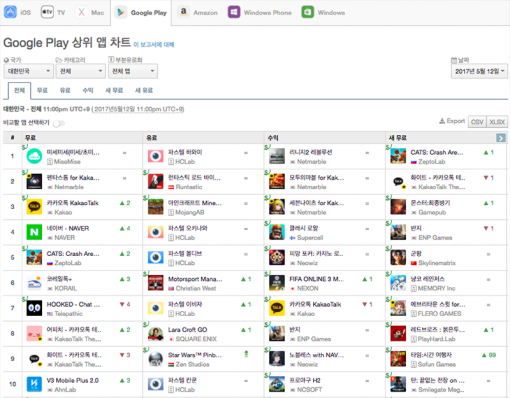
Task: Open the Supercell Clash Royale app icon
Action: (x=277, y=232)
